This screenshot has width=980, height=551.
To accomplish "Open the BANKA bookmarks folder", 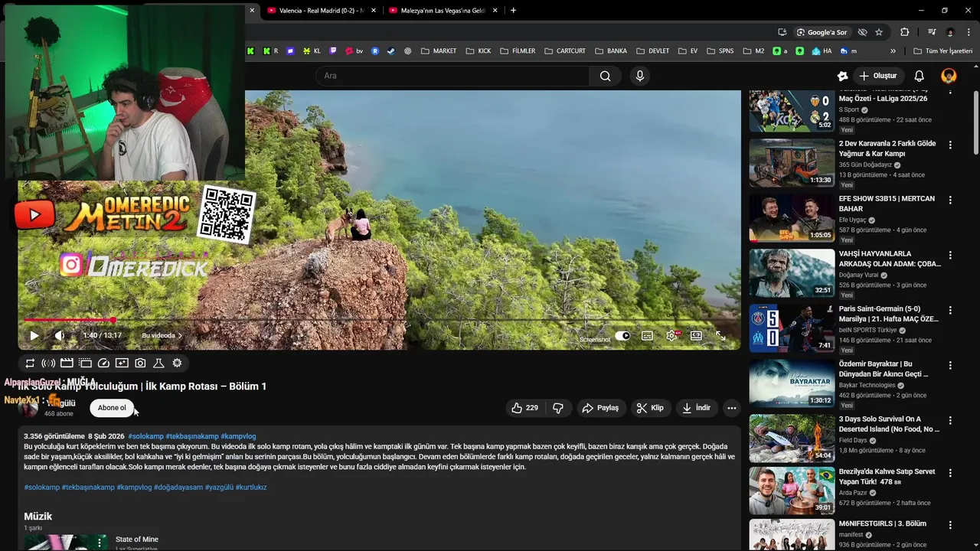I will pos(610,51).
